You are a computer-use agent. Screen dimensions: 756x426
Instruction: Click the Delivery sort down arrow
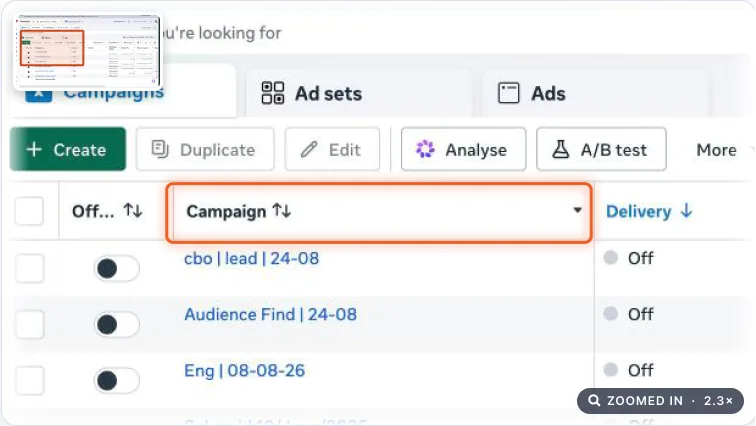click(x=687, y=211)
